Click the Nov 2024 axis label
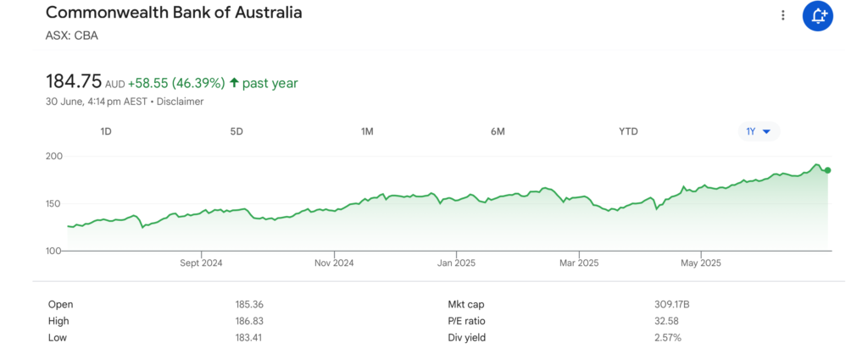This screenshot has height=354, width=868. (x=334, y=263)
